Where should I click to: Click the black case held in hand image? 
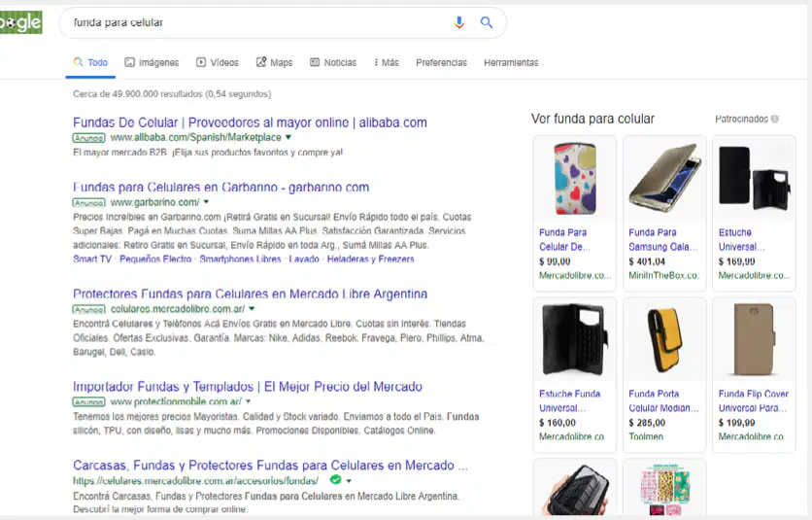tap(575, 488)
